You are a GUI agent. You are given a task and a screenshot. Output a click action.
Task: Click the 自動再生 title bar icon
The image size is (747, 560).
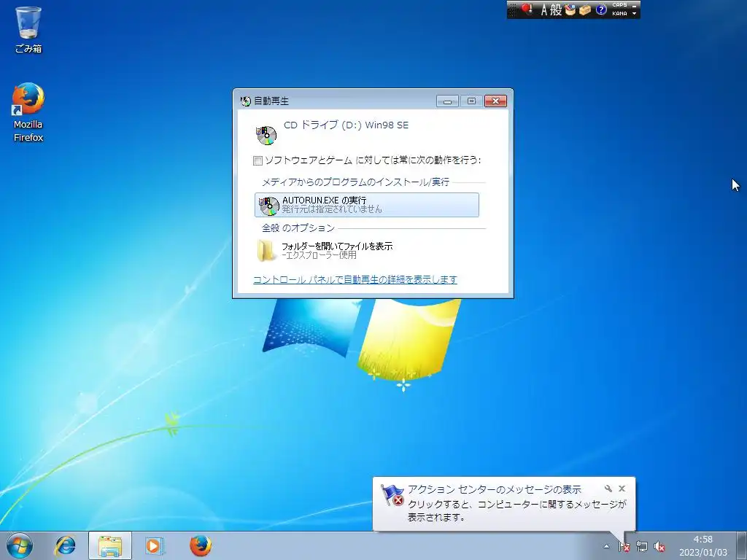coord(246,101)
